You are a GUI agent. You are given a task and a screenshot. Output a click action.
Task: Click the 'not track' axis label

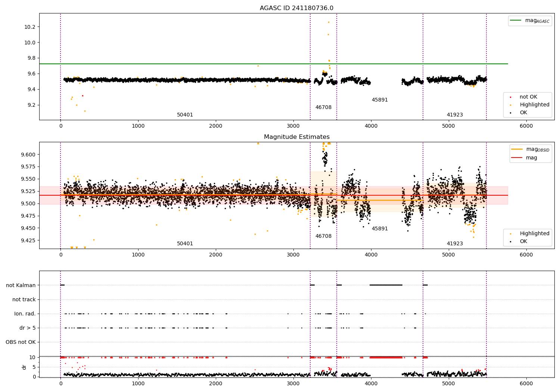click(x=24, y=299)
